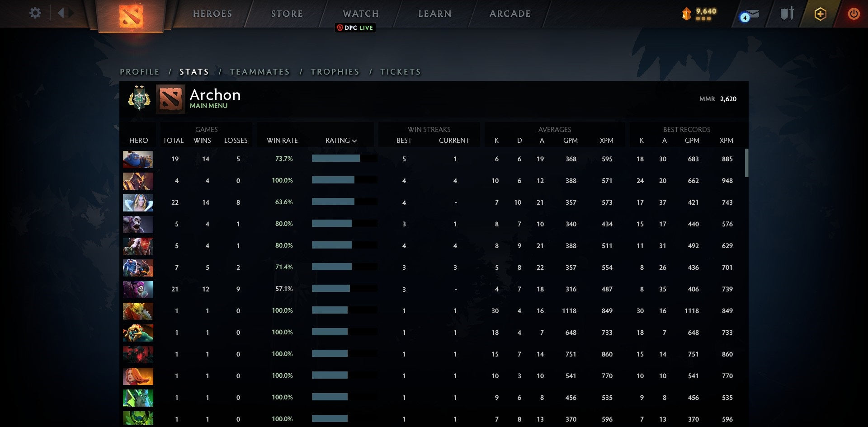Click the DPC Live badge under Watch
The height and width of the screenshot is (427, 868).
coord(355,28)
